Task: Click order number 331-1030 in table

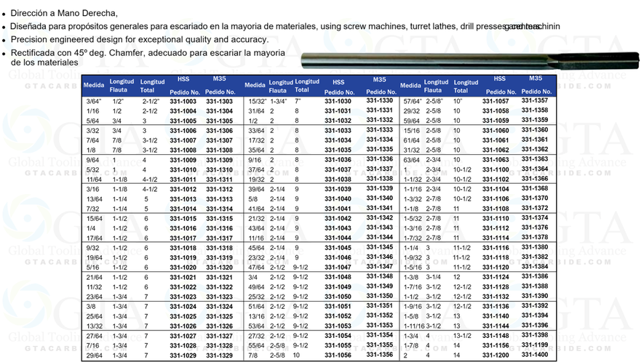Action: tap(337, 102)
